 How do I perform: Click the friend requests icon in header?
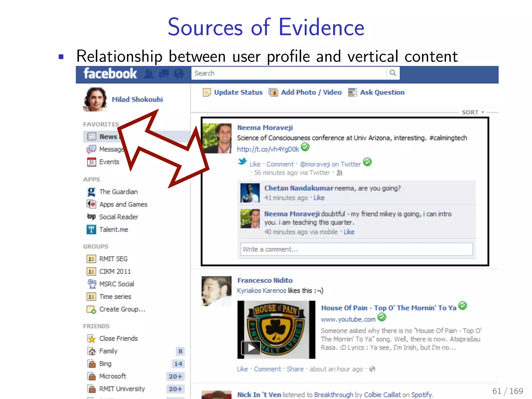coord(149,74)
